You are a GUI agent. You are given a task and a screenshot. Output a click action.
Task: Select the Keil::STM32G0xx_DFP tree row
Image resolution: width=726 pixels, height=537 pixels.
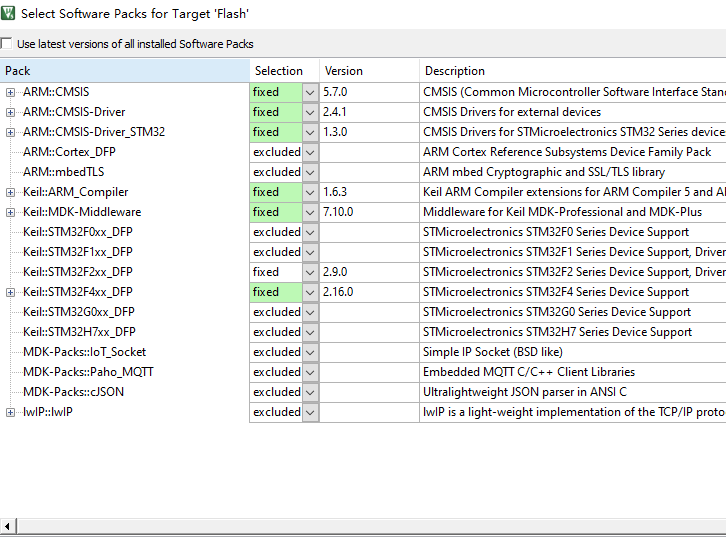[x=79, y=312]
